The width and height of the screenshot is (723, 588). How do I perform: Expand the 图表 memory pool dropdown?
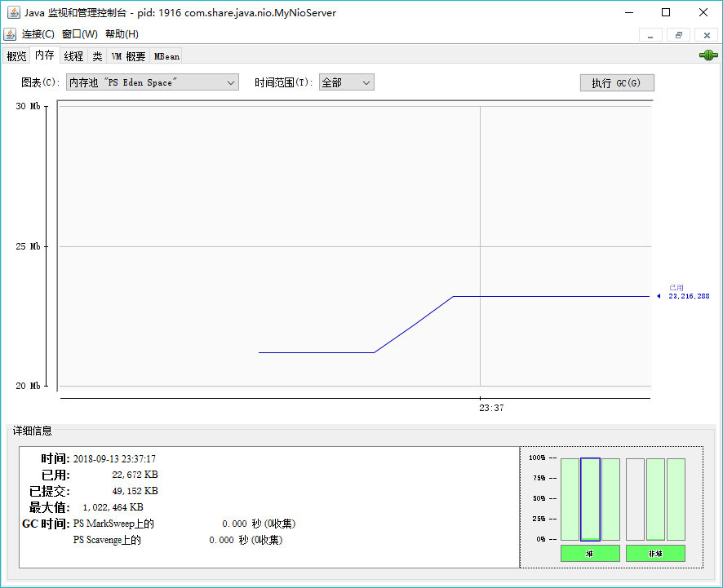152,82
